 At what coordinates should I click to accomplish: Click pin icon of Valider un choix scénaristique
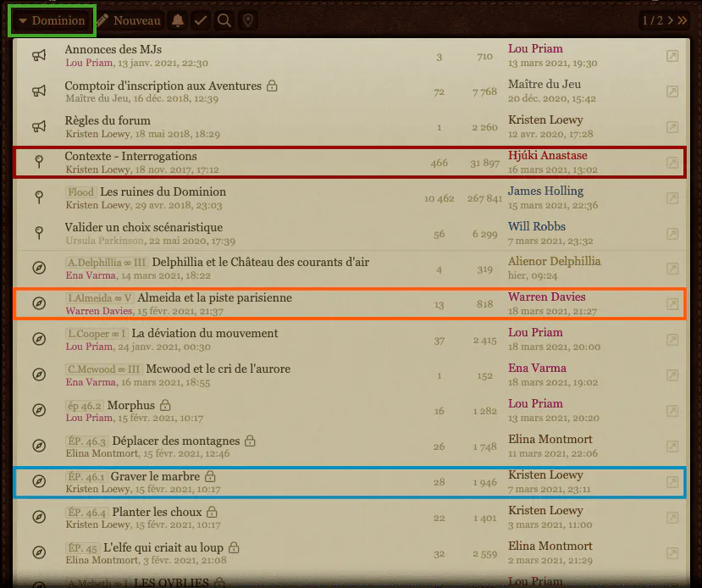[39, 232]
